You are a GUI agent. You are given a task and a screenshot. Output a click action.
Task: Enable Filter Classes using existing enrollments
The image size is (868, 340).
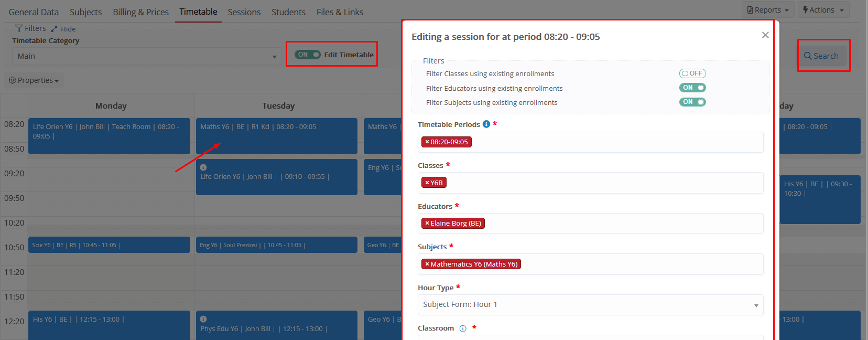[x=692, y=73]
